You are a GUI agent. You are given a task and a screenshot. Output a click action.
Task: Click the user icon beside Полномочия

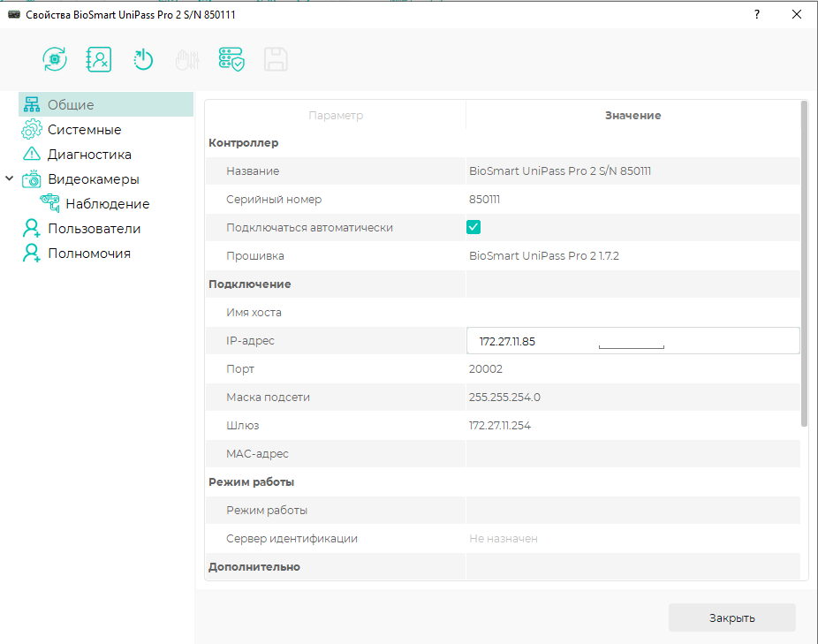tap(31, 254)
